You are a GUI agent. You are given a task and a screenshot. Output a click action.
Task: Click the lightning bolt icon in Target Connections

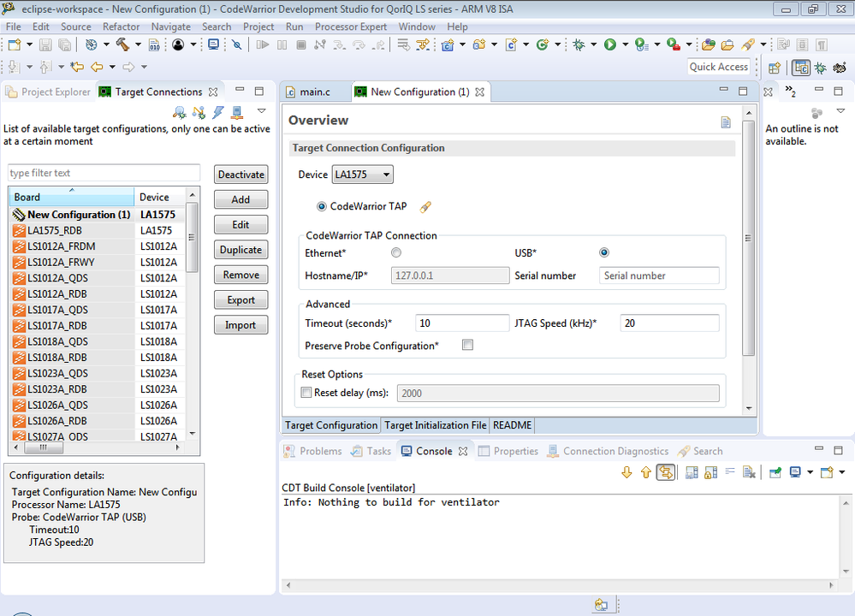point(218,112)
